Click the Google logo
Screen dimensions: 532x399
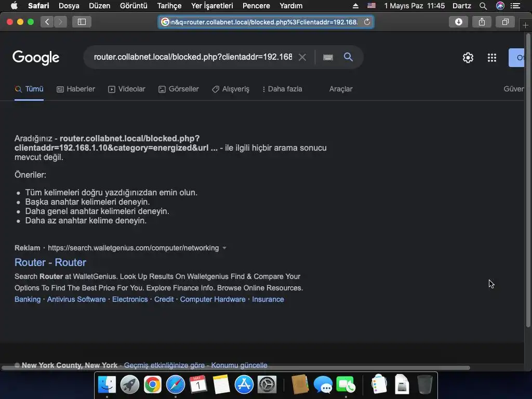[x=36, y=58]
